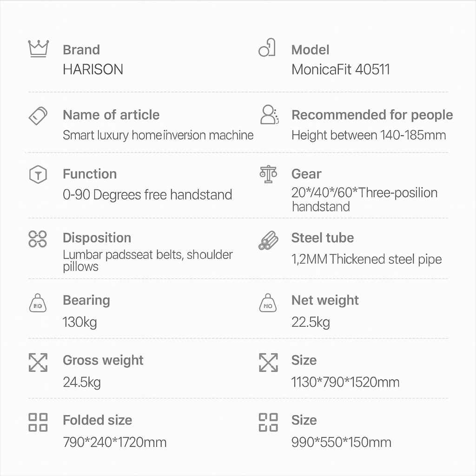Screen dimensions: 476x476
Task: Click the weight icon beside Net weight
Action: tap(268, 303)
